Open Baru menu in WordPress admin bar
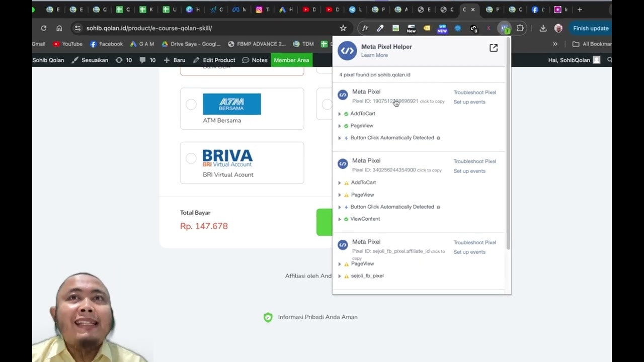 coord(175,60)
